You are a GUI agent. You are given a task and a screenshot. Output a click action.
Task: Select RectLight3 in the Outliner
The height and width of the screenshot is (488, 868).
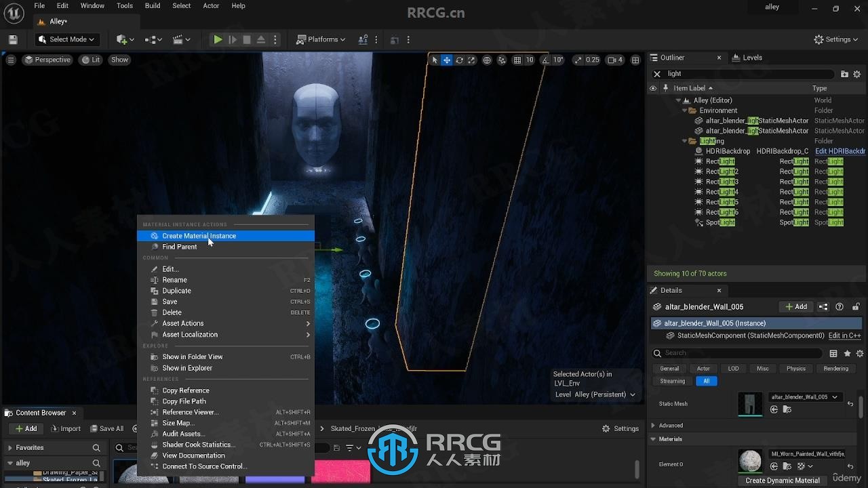756,182
